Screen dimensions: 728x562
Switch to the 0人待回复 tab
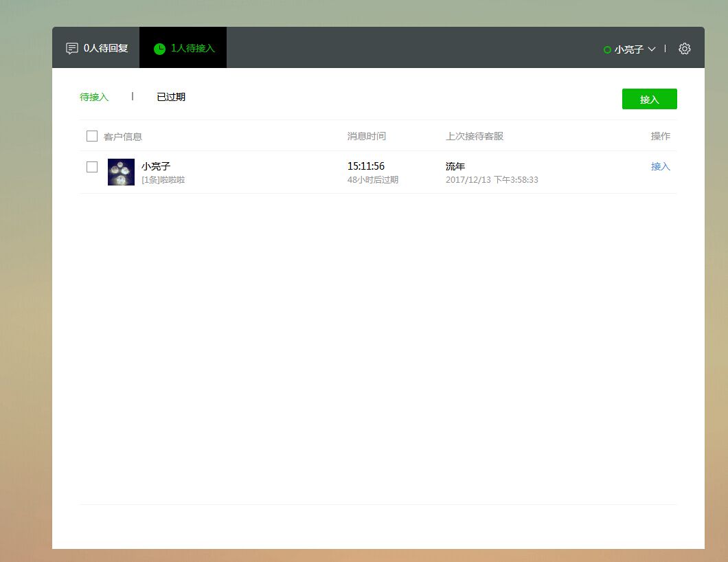(x=96, y=47)
